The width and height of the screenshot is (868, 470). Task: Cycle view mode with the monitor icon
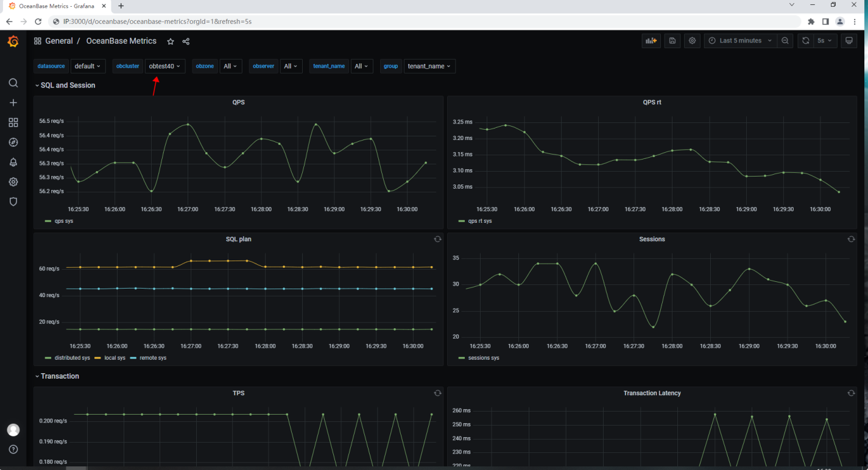tap(849, 41)
